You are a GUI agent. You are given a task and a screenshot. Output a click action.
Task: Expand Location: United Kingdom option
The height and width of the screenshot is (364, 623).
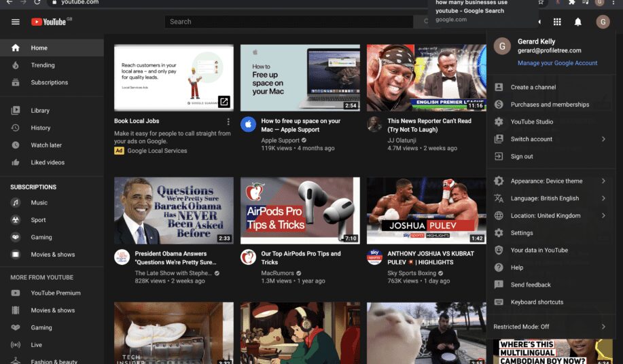point(551,215)
